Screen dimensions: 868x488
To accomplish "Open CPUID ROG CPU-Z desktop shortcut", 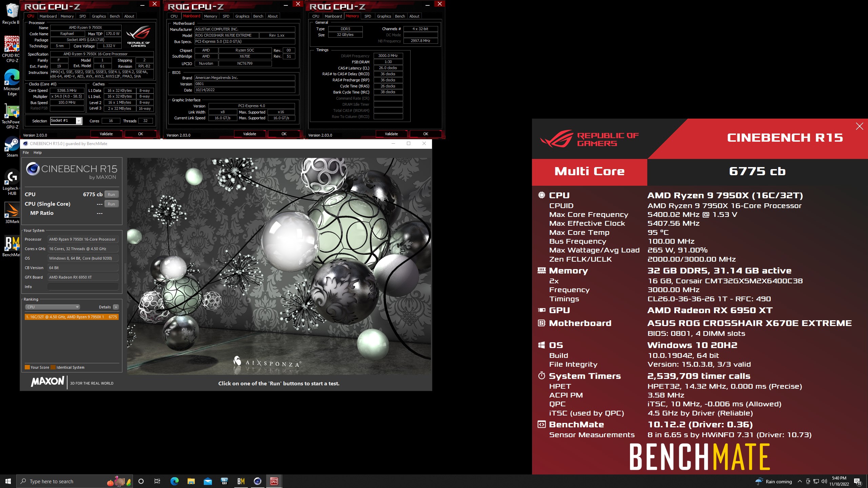I will click(x=12, y=49).
